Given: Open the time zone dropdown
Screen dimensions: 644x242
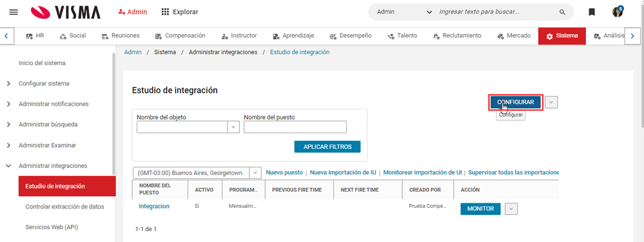Looking at the screenshot, I should [x=255, y=172].
